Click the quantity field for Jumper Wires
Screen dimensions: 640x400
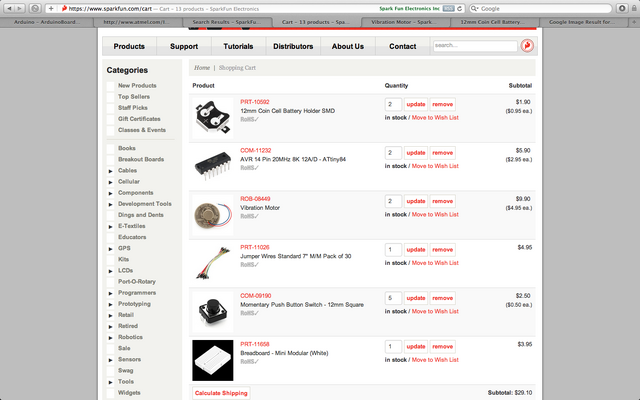[393, 249]
